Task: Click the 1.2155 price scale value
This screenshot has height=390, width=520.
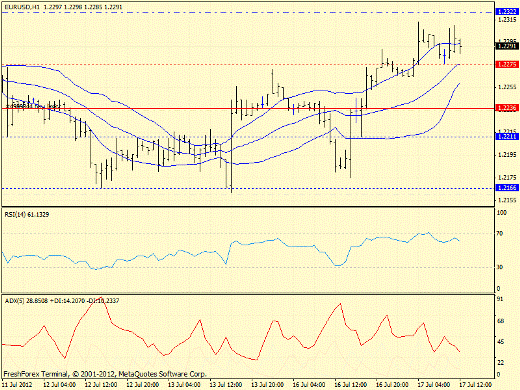Action: coord(507,200)
